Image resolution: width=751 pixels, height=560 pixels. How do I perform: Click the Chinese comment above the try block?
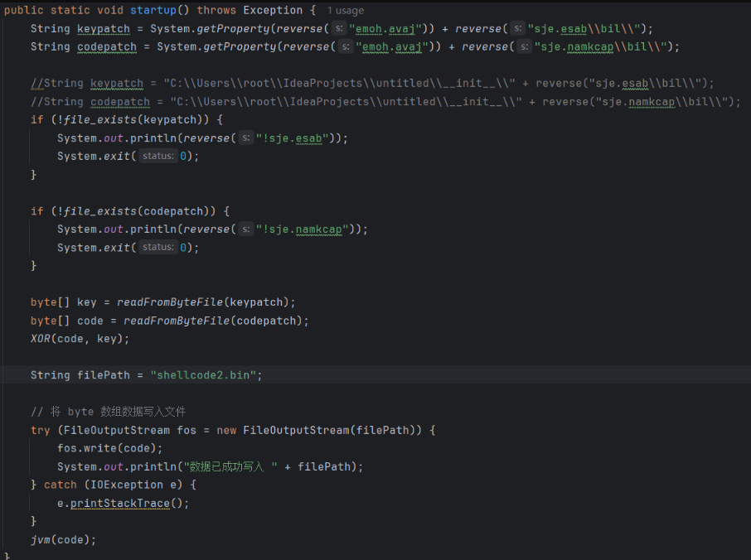click(109, 412)
